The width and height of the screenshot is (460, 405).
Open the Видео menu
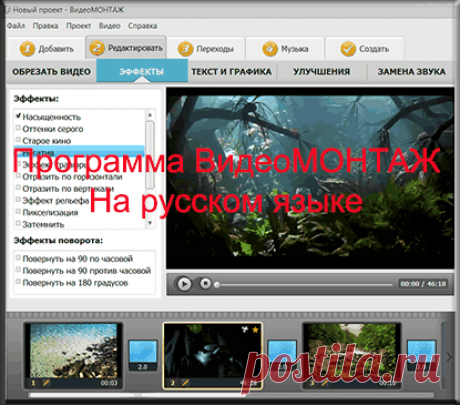point(109,26)
